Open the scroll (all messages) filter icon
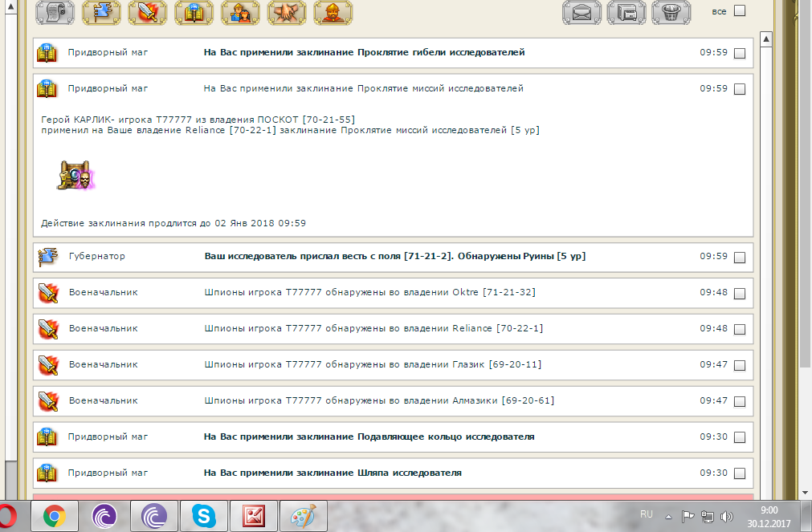The width and height of the screenshot is (812, 532). (x=55, y=11)
